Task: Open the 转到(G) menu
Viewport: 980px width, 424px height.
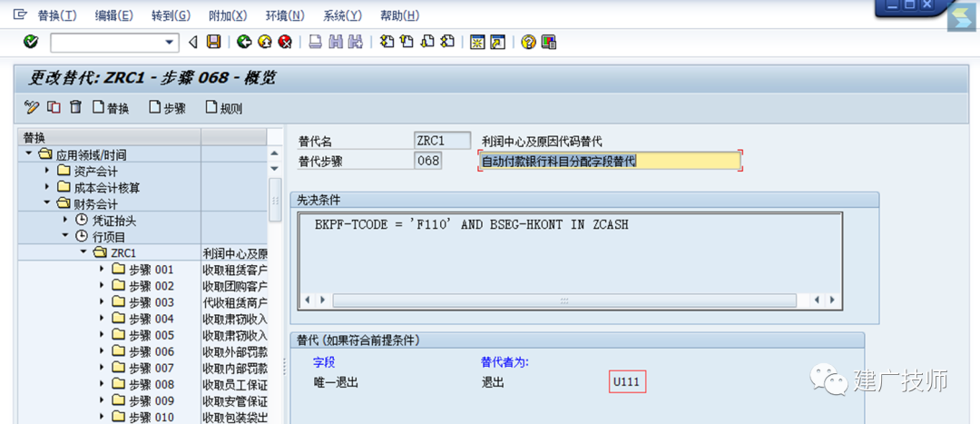Action: [x=171, y=15]
